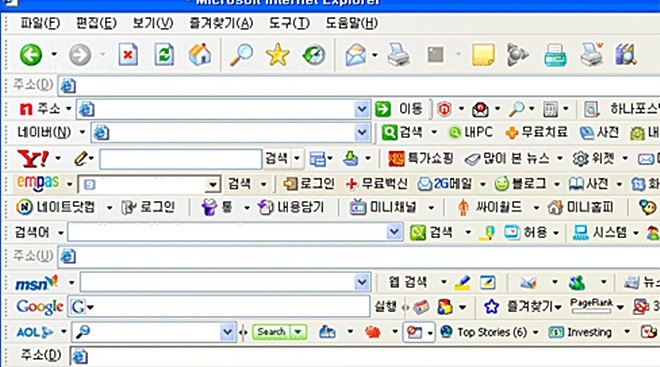The width and height of the screenshot is (660, 367).
Task: Open the AOL search box dropdown arrow
Action: pos(227,332)
